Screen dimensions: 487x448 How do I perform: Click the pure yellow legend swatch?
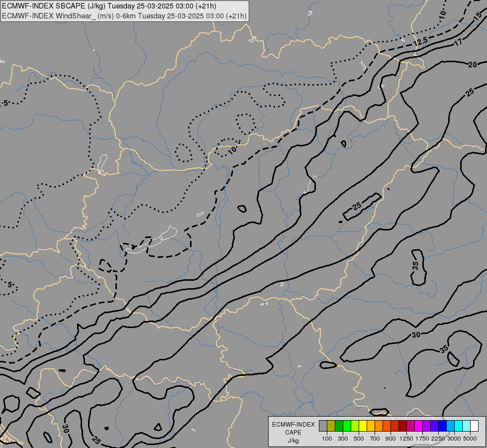363,426
